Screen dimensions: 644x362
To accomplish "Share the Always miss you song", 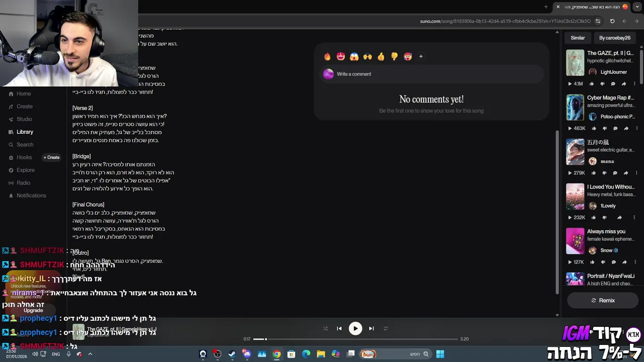I will tap(624, 262).
